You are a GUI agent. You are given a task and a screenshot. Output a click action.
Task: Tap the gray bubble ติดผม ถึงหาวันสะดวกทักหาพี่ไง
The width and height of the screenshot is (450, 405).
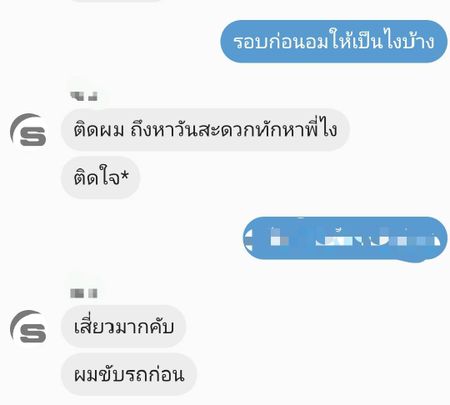coord(205,130)
